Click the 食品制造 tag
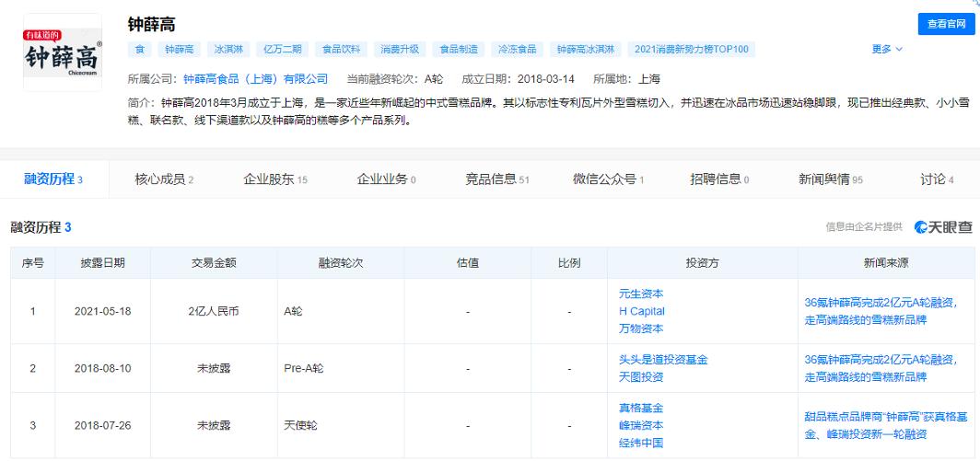Viewport: 980px width, 461px height. tap(459, 50)
